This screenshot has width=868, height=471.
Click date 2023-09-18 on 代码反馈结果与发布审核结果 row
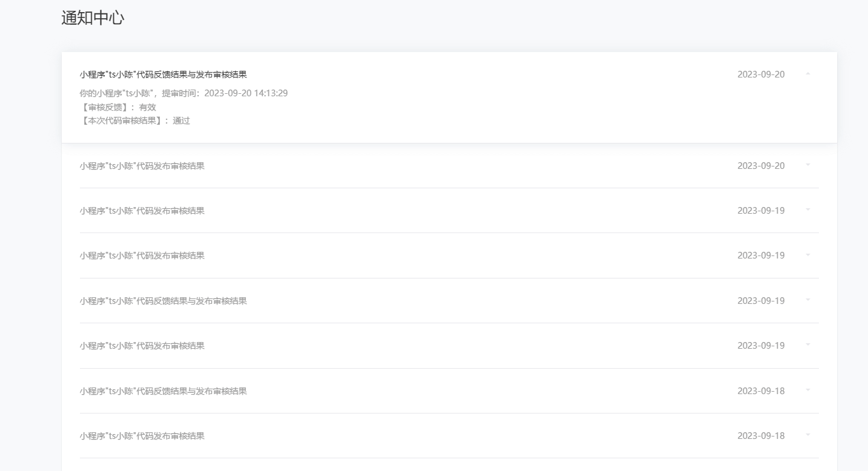pos(761,391)
